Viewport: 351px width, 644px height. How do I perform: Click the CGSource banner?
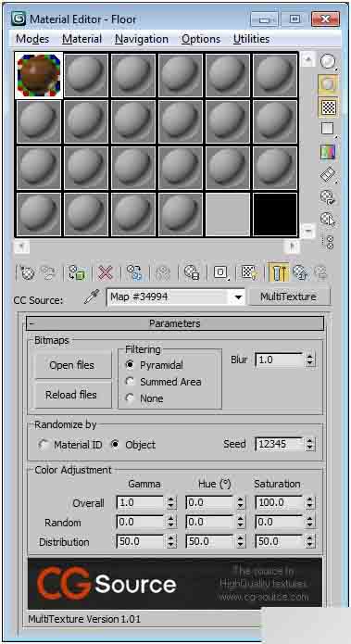(175, 583)
